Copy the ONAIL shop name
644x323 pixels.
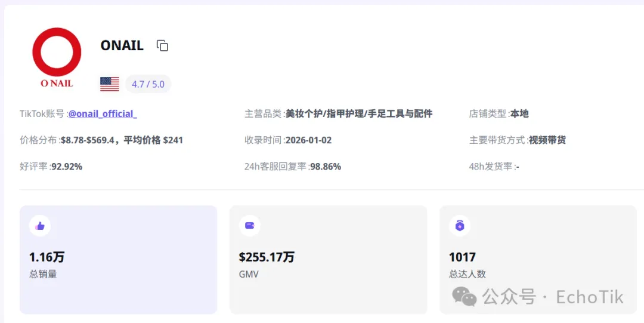coord(162,45)
